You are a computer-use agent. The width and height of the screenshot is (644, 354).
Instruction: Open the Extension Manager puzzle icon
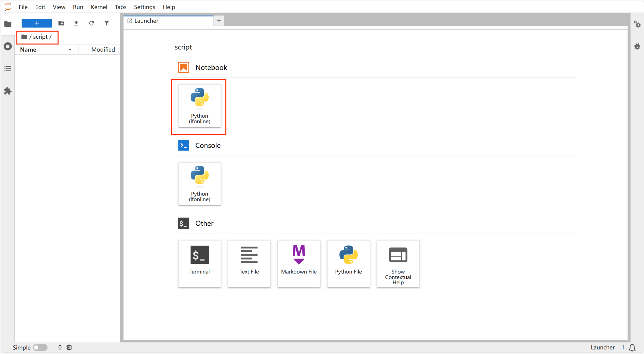pos(8,91)
